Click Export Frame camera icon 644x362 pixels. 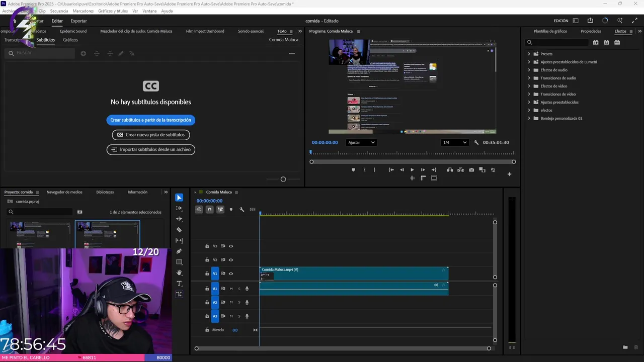click(x=471, y=170)
